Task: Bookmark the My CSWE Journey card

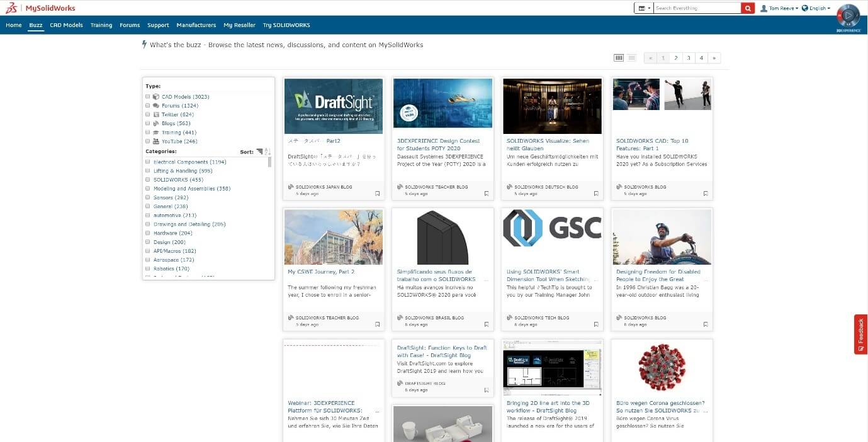Action: [x=377, y=324]
